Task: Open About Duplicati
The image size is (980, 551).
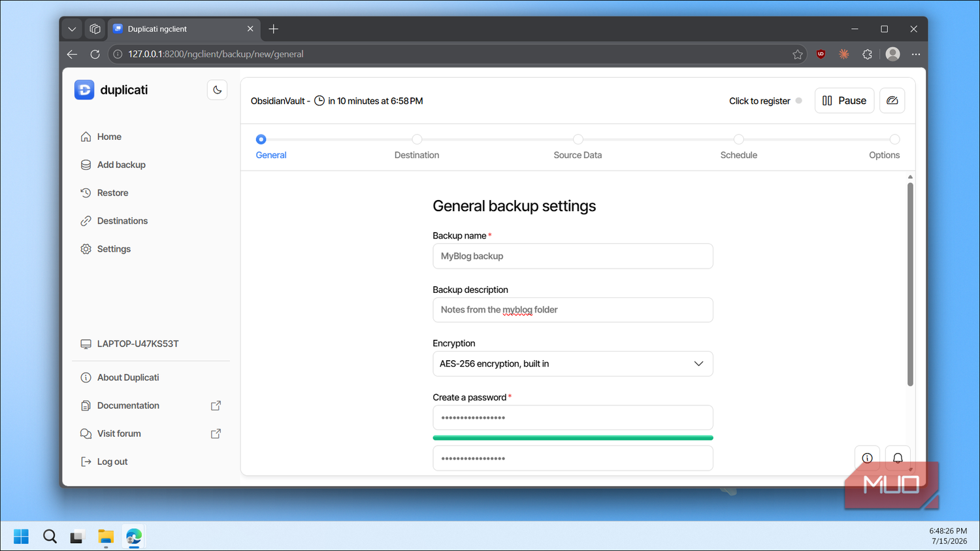Action: (128, 378)
